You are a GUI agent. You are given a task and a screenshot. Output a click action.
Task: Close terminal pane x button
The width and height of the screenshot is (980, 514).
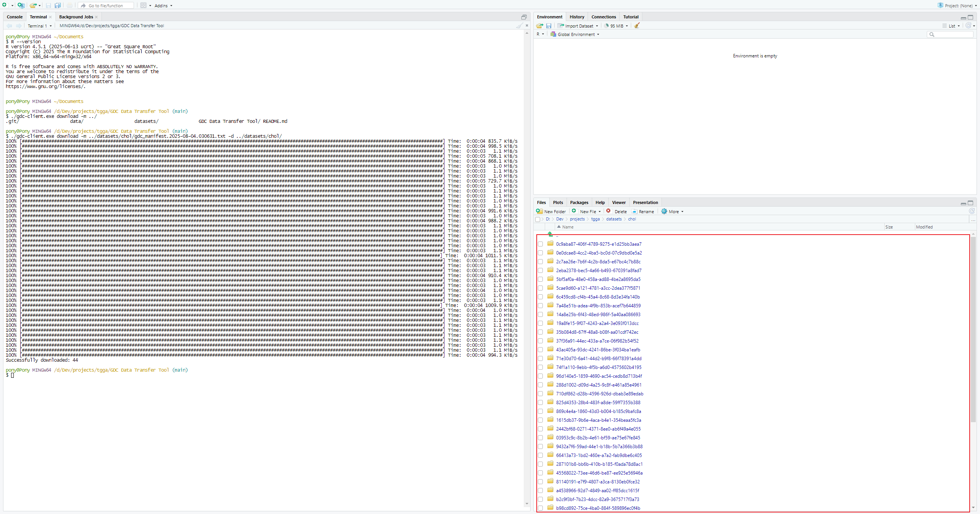[527, 26]
